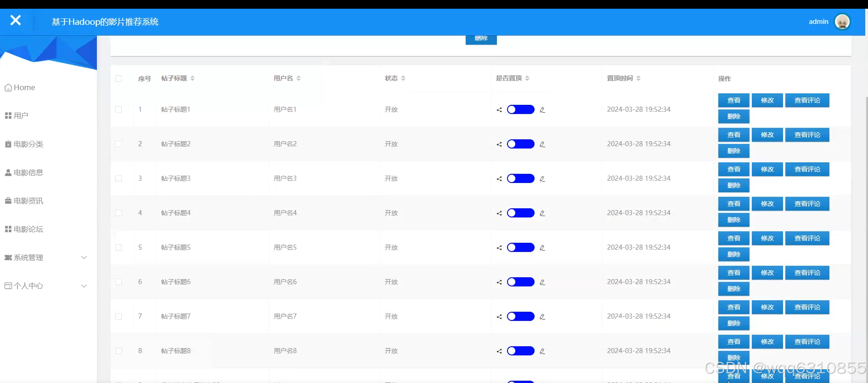The image size is (868, 383).
Task: Go to Home in the sidebar
Action: pos(20,87)
